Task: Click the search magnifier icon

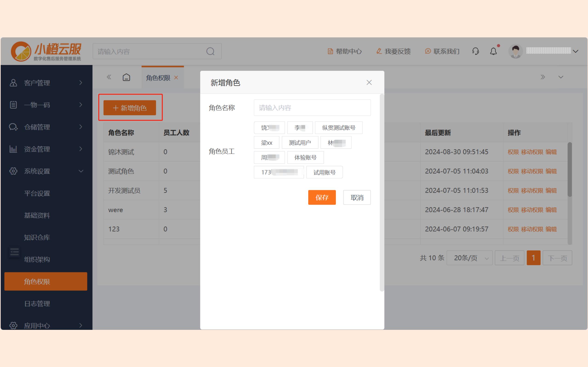Action: (210, 51)
